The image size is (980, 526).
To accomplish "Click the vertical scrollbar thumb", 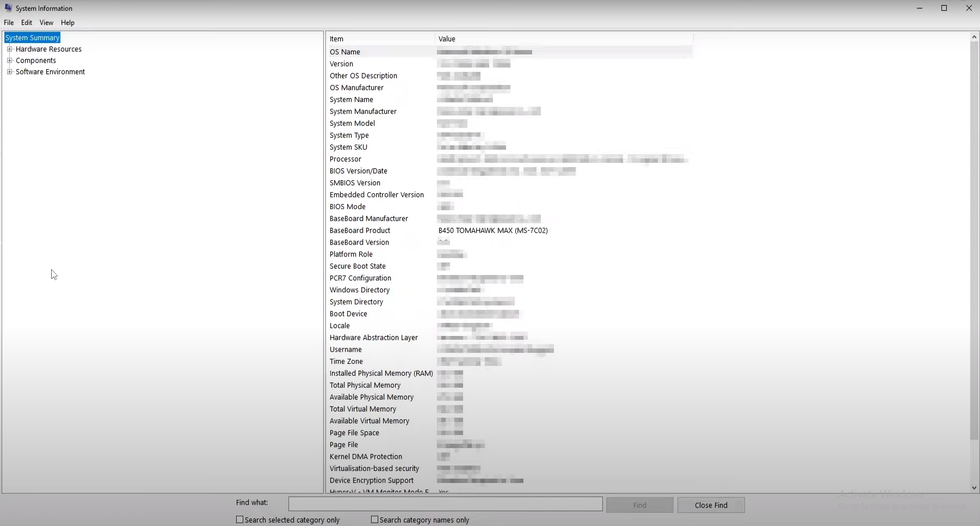I will (x=974, y=241).
